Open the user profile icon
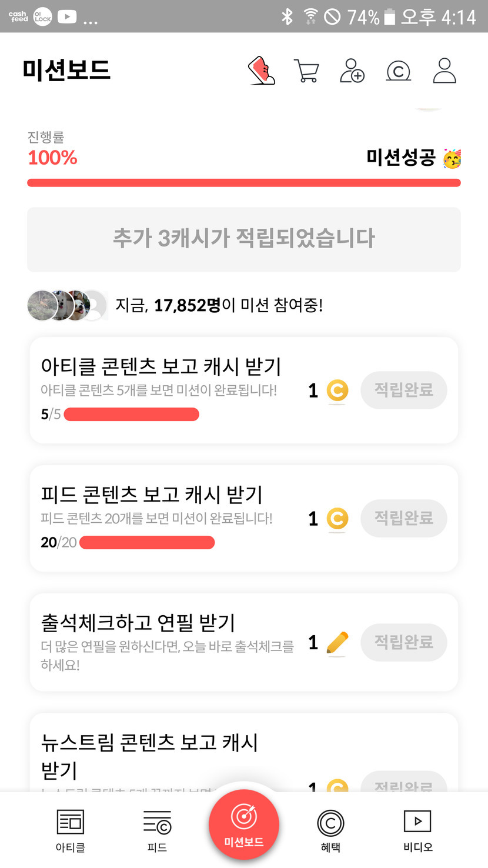The image size is (488, 868). click(444, 71)
